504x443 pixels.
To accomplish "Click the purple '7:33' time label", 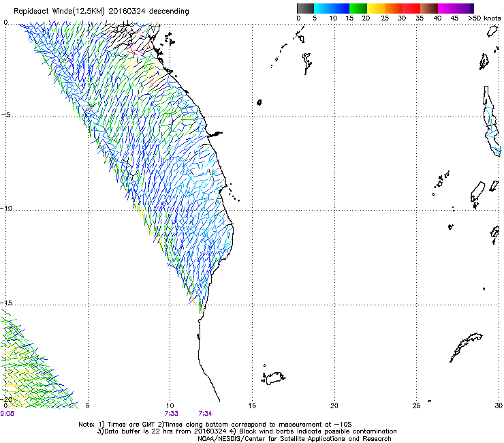I will click(171, 414).
